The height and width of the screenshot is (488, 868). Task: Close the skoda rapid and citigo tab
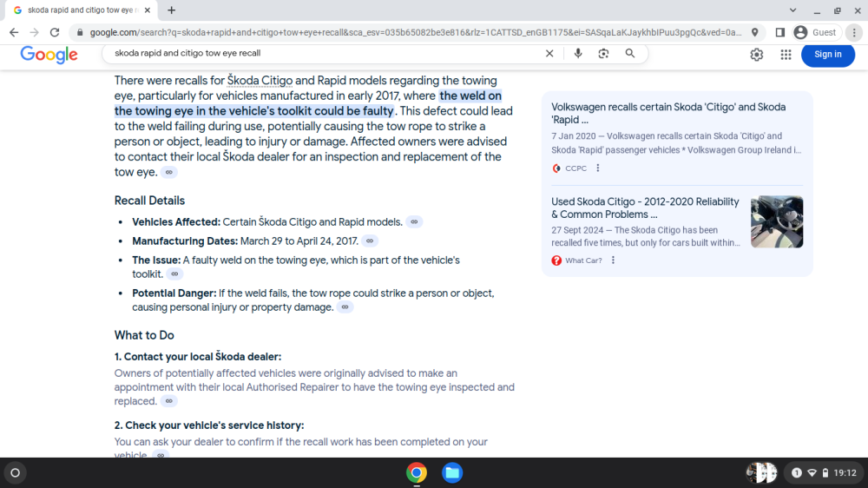pyautogui.click(x=148, y=10)
